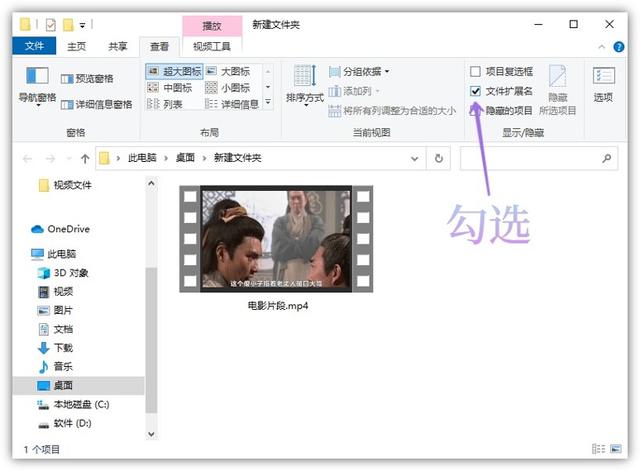The width and height of the screenshot is (640, 471).
Task: Open 本地磁盘 (C:) drive
Action: (73, 404)
